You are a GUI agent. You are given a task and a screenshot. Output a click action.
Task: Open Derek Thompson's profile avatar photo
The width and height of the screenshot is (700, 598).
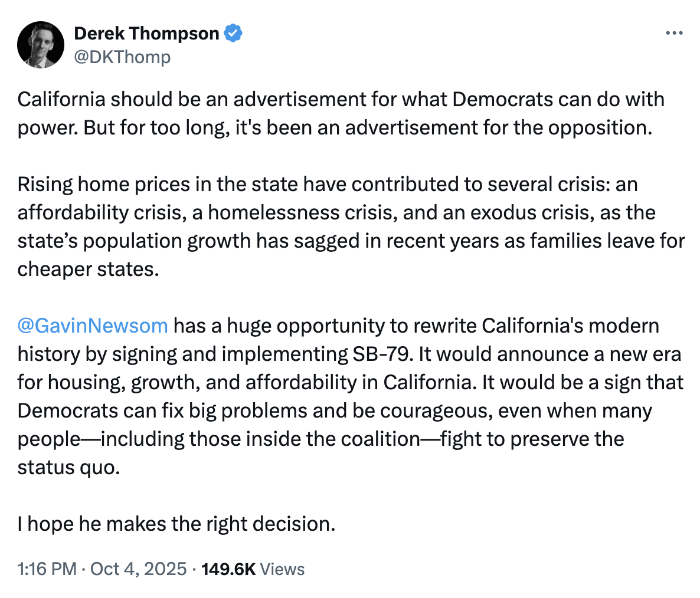tap(41, 45)
